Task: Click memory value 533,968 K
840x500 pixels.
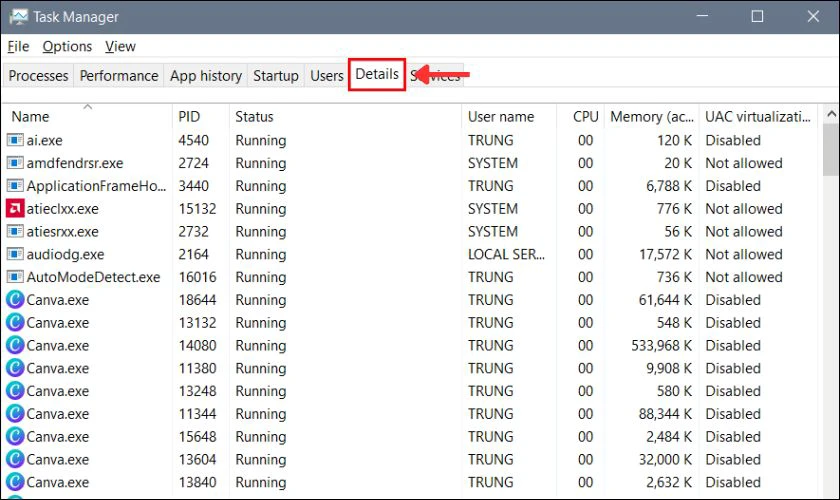Action: pos(662,345)
